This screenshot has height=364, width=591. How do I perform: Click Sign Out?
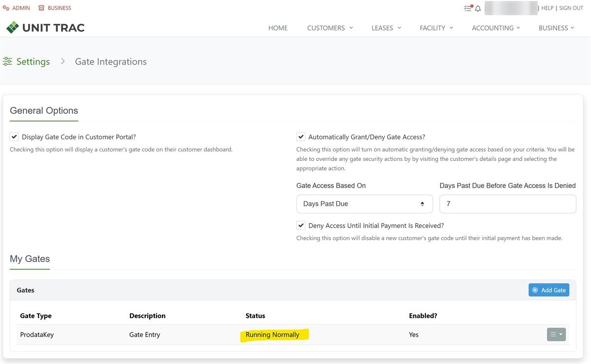(x=571, y=8)
